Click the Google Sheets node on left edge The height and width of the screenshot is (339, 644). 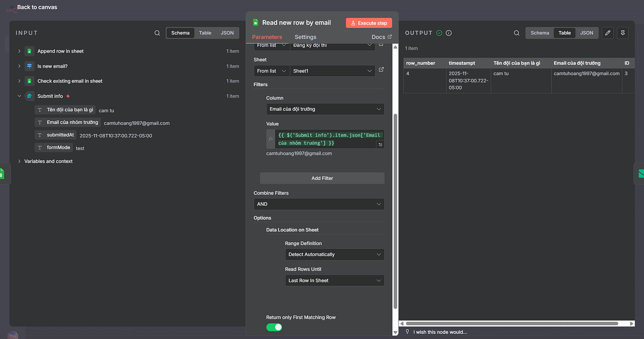pyautogui.click(x=2, y=173)
